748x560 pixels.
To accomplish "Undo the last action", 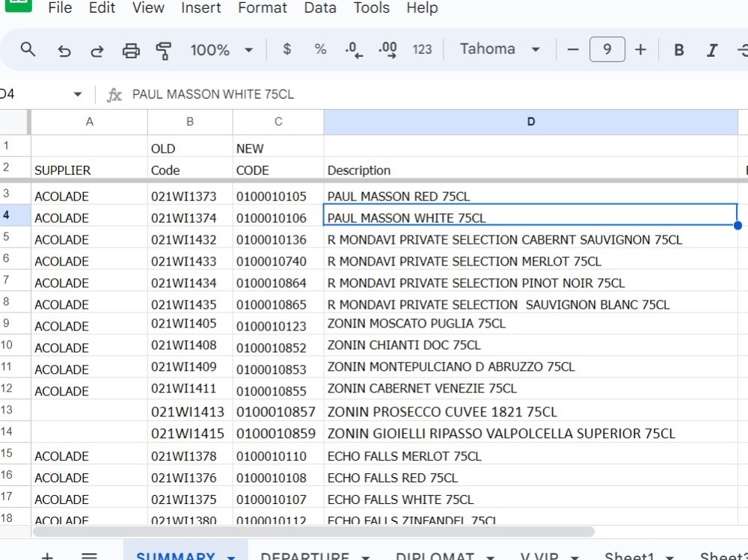I will tap(64, 49).
